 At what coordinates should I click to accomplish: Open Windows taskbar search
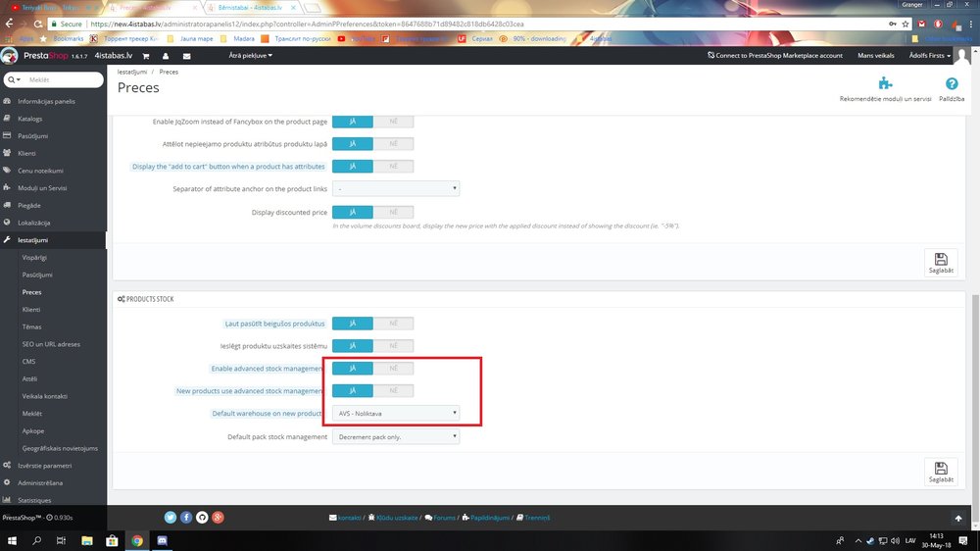coord(37,540)
